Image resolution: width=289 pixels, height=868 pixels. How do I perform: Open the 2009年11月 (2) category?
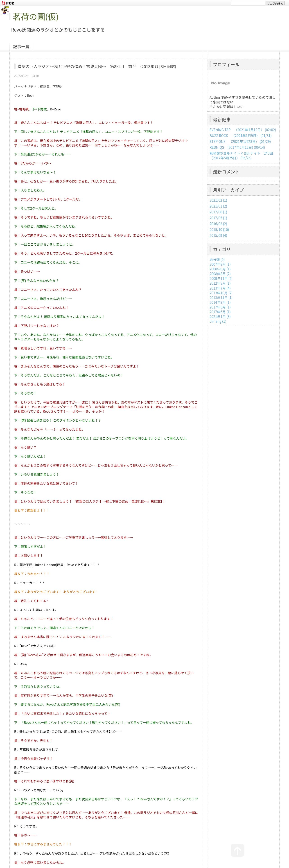[x=221, y=278]
